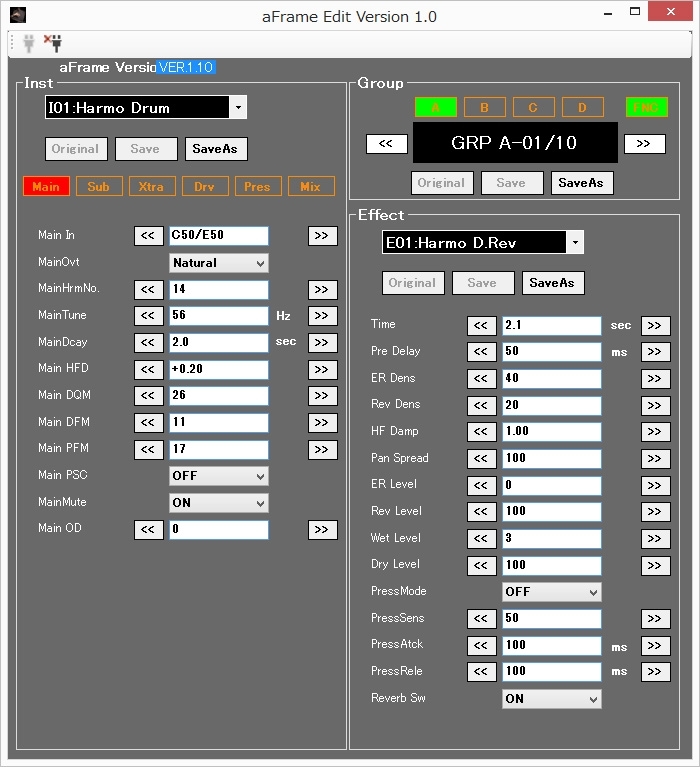700x767 pixels.
Task: Switch to the Sub tab
Action: 99,186
